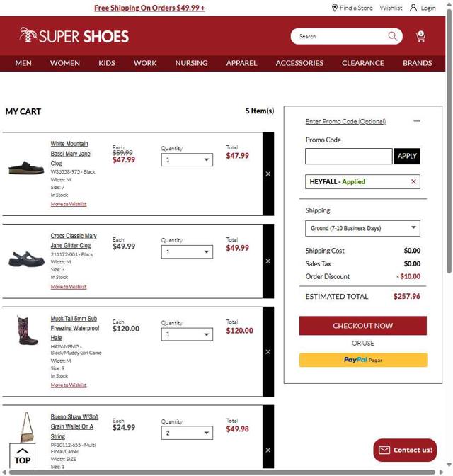Open the Clearance menu
Viewport: 453px width, 476px height.
[363, 63]
